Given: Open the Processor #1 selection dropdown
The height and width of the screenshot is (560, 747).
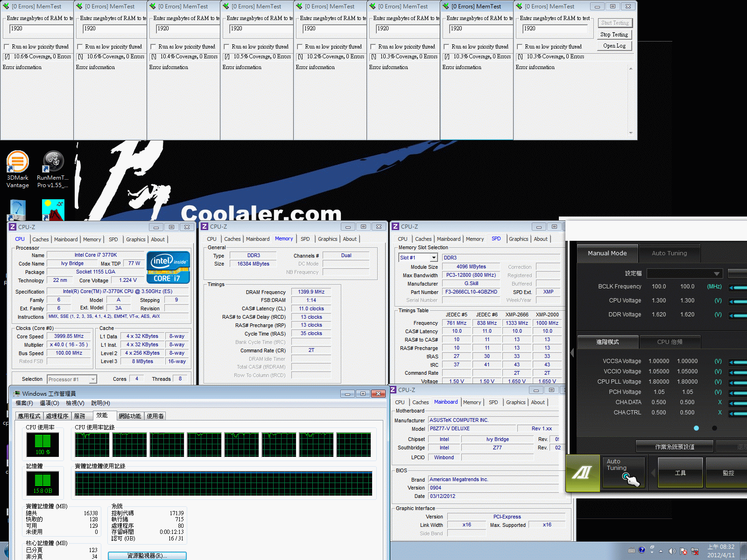Looking at the screenshot, I should 93,379.
